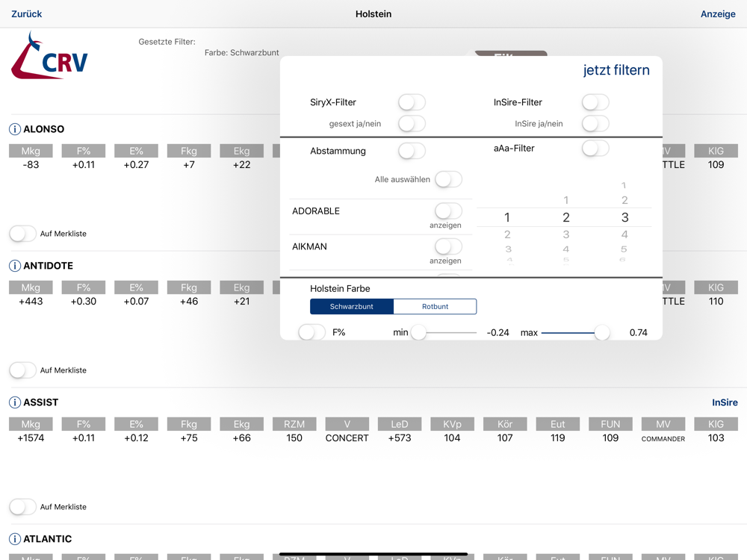Open info for ASSIST bull
This screenshot has height=560, width=747.
15,402
